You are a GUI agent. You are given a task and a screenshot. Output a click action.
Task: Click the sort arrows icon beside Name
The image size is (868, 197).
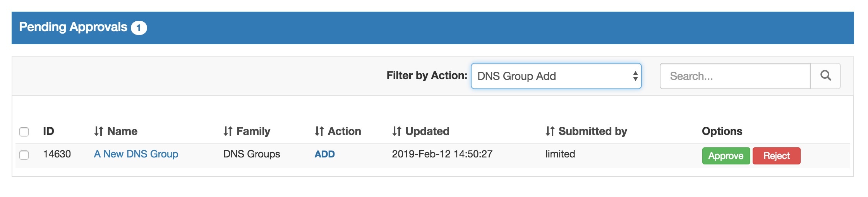click(x=99, y=131)
